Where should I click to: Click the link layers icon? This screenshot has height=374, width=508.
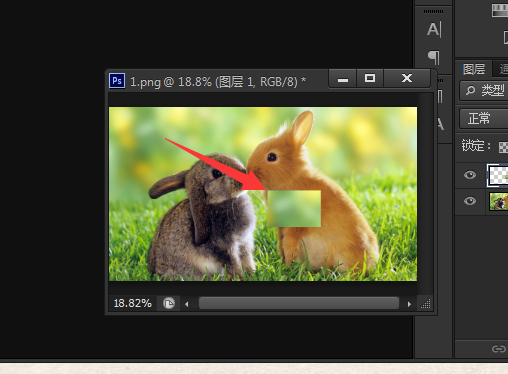coord(499,349)
